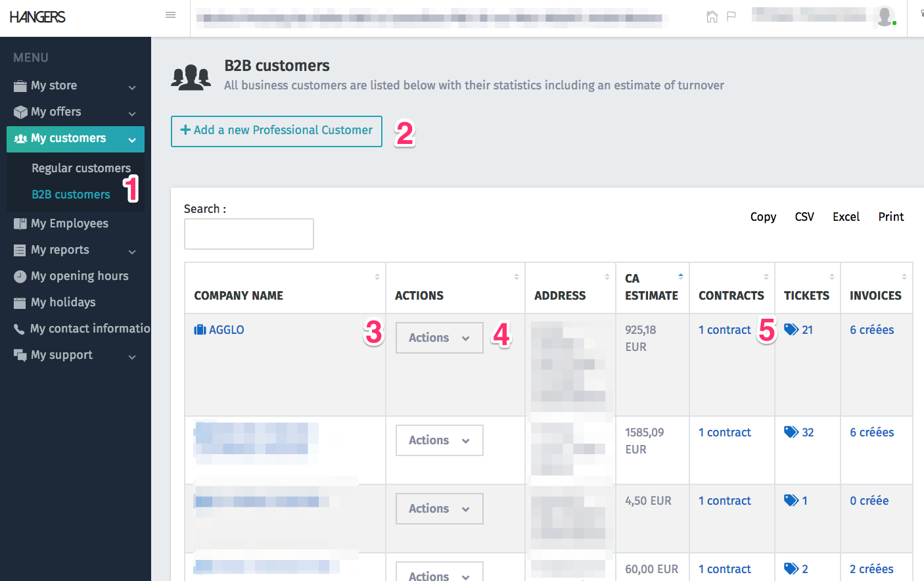Open Regular customers in sidebar
This screenshot has width=924, height=581.
click(x=81, y=168)
